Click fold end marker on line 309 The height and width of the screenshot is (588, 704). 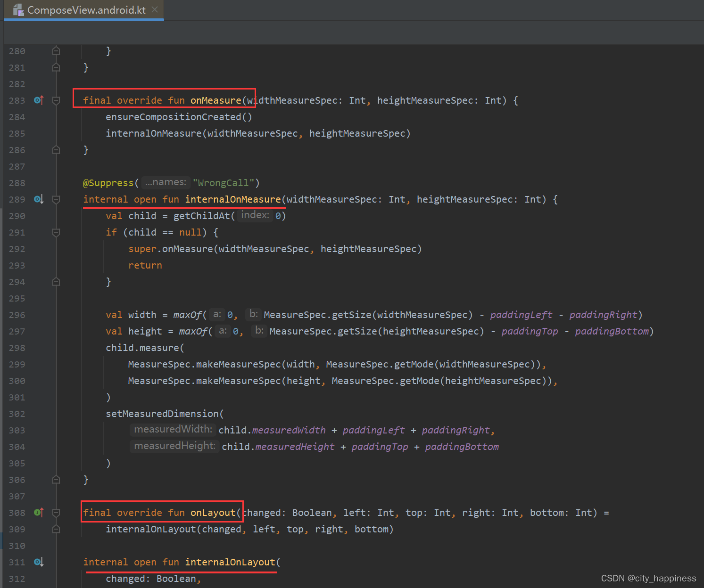coord(56,529)
